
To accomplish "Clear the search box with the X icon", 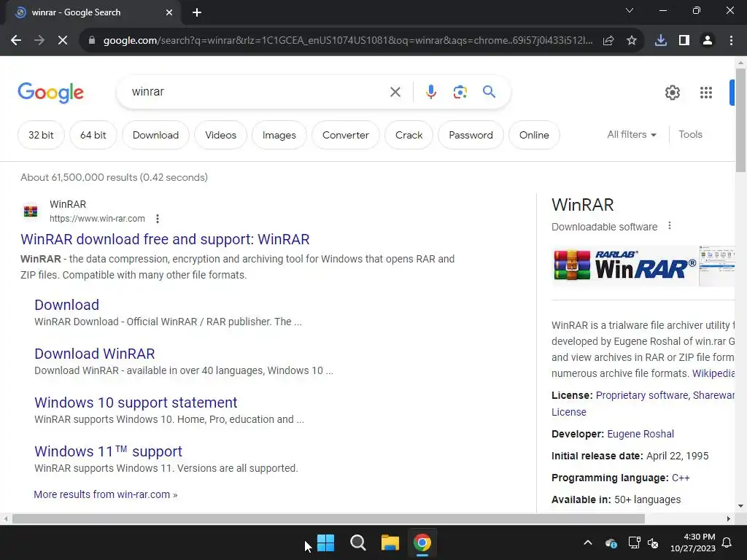I will (395, 92).
